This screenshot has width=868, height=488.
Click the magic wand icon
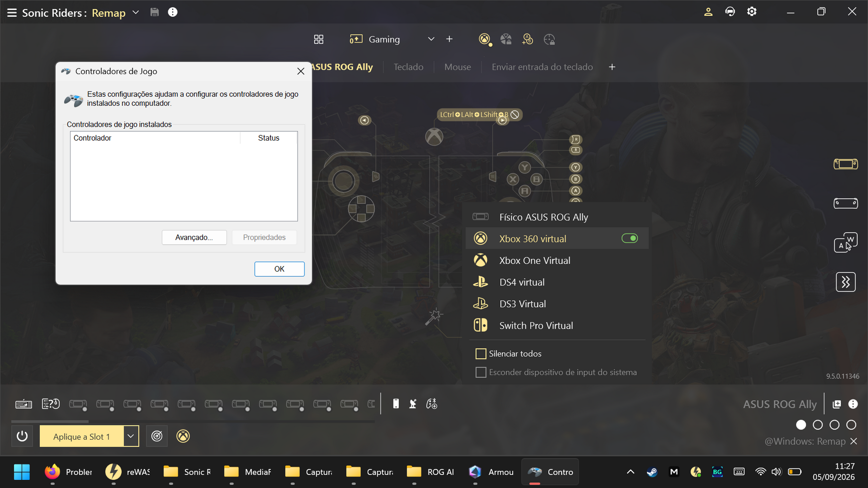coord(434,317)
